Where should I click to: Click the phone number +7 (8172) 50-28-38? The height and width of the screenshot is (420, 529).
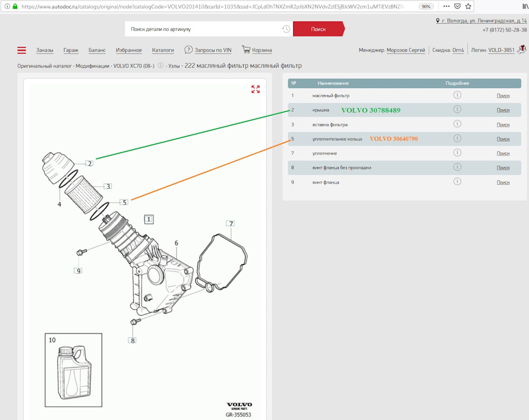(504, 30)
